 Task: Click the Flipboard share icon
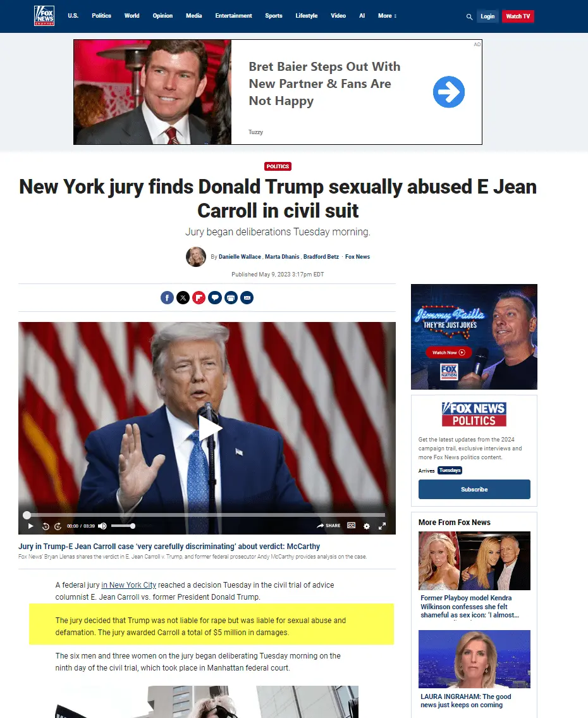click(x=199, y=298)
